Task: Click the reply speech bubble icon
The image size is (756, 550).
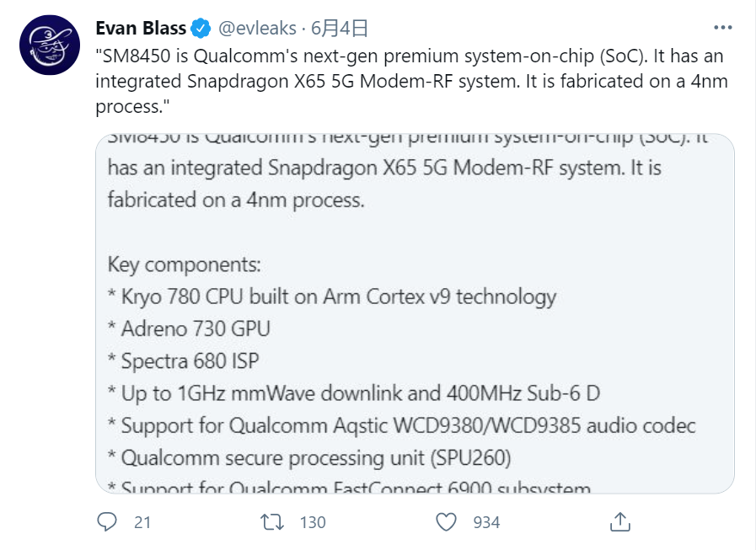Action: coord(106,521)
